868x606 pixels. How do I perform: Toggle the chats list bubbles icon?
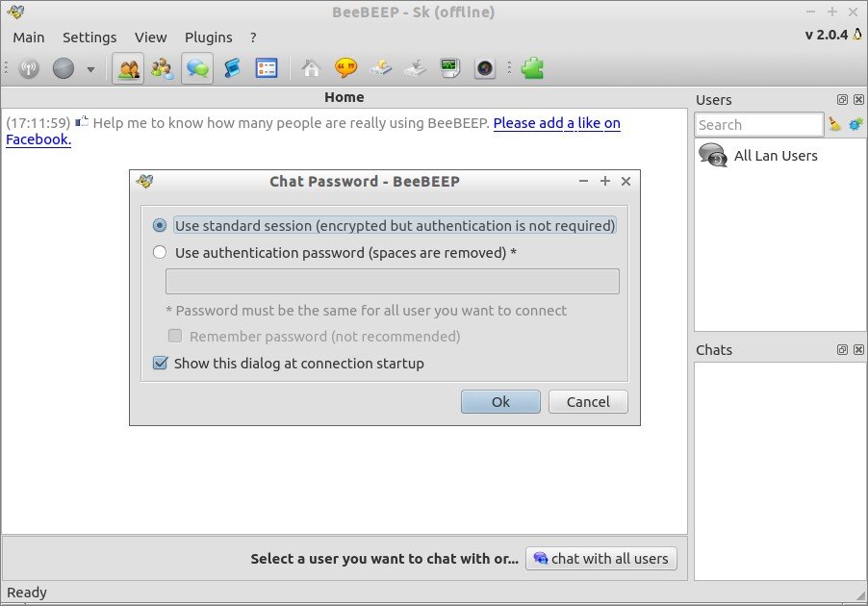(x=197, y=68)
